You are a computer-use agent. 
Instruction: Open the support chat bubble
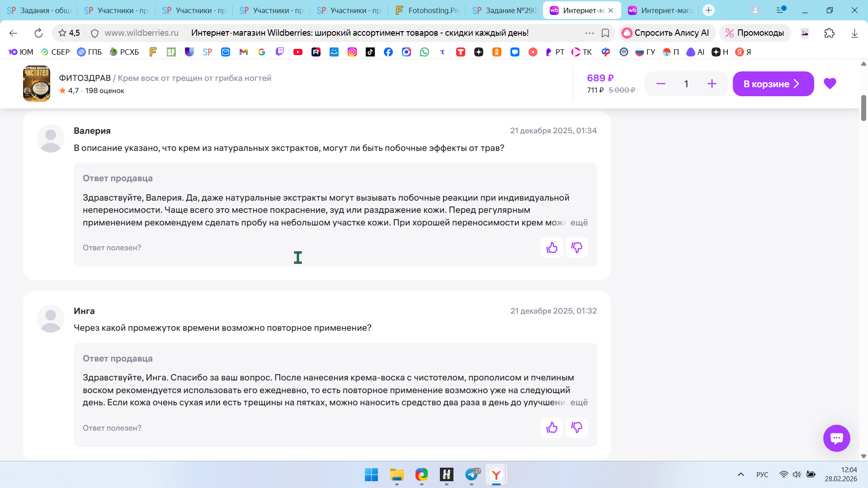point(836,438)
